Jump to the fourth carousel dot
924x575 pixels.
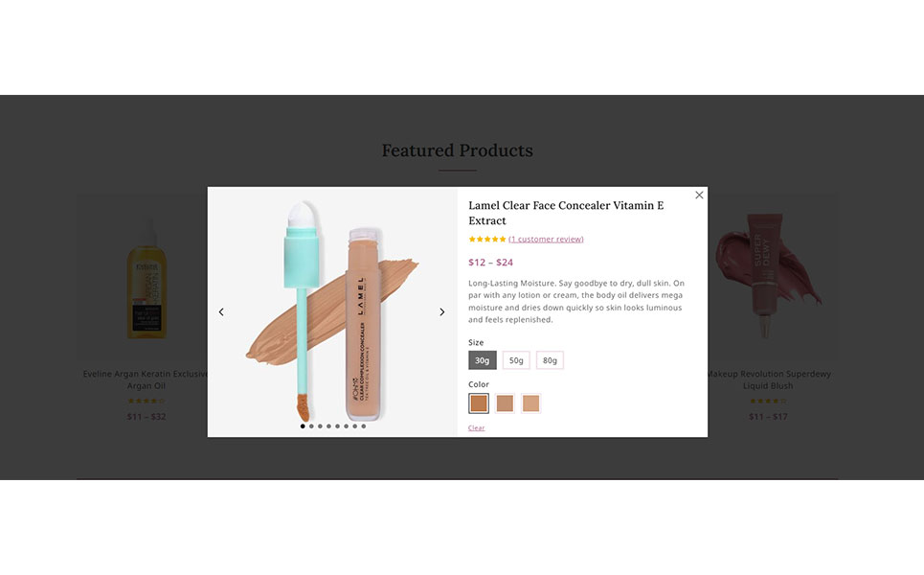pos(328,425)
